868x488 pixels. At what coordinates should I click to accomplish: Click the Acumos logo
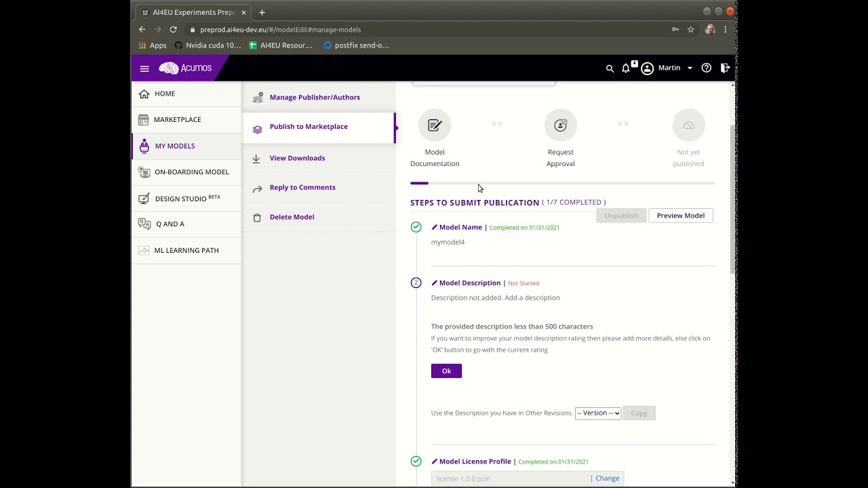pyautogui.click(x=185, y=68)
